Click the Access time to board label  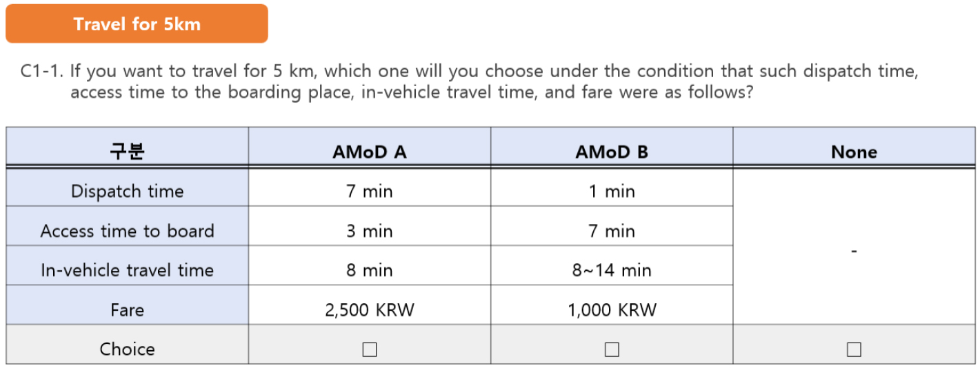click(x=128, y=231)
